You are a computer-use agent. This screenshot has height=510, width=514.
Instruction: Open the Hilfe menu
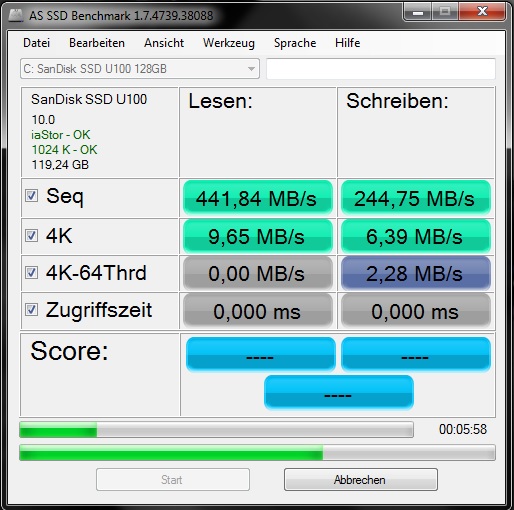[348, 43]
